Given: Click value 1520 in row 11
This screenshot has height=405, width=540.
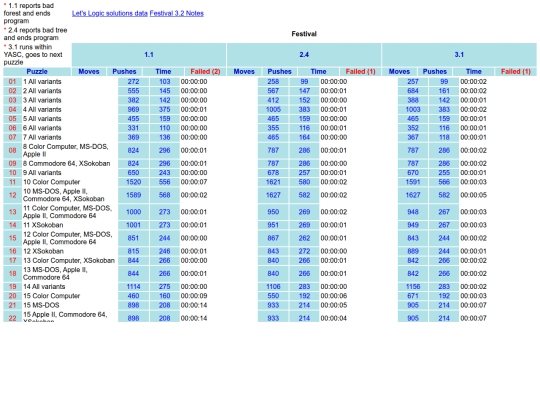Looking at the screenshot, I should [x=133, y=182].
